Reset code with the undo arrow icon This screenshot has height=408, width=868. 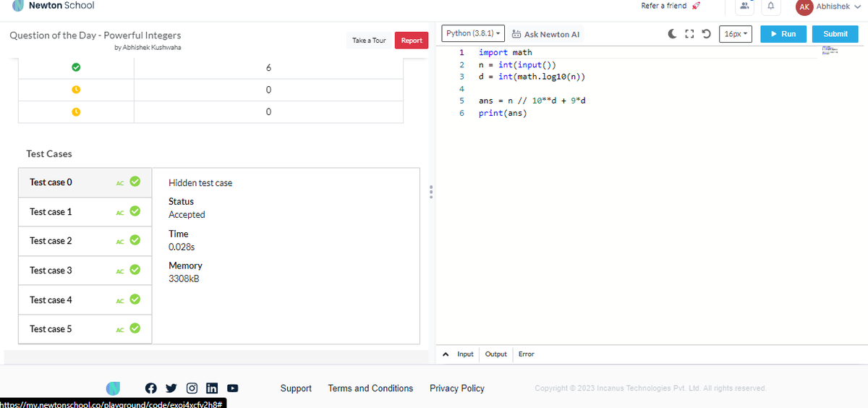705,33
